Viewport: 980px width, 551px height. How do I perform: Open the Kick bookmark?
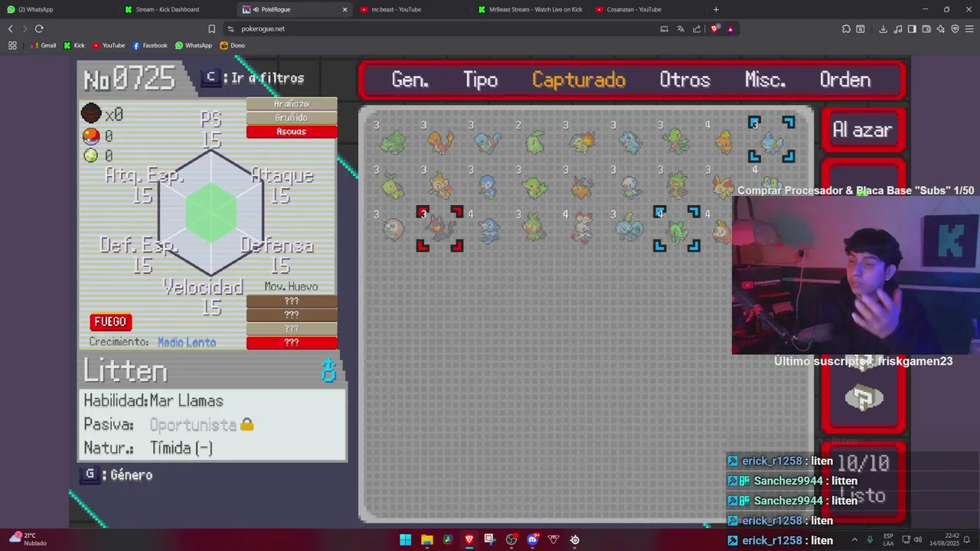tap(74, 45)
